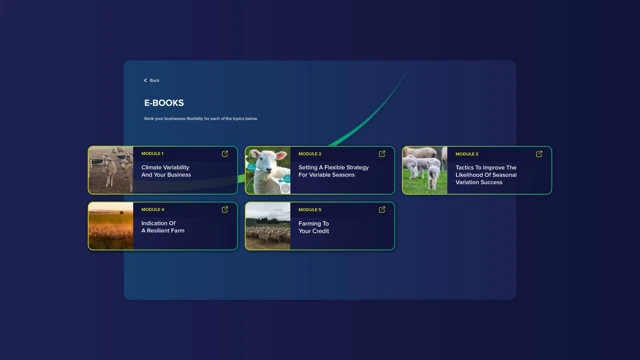Open Farming To Your Credit title
The height and width of the screenshot is (360, 640).
click(x=313, y=227)
